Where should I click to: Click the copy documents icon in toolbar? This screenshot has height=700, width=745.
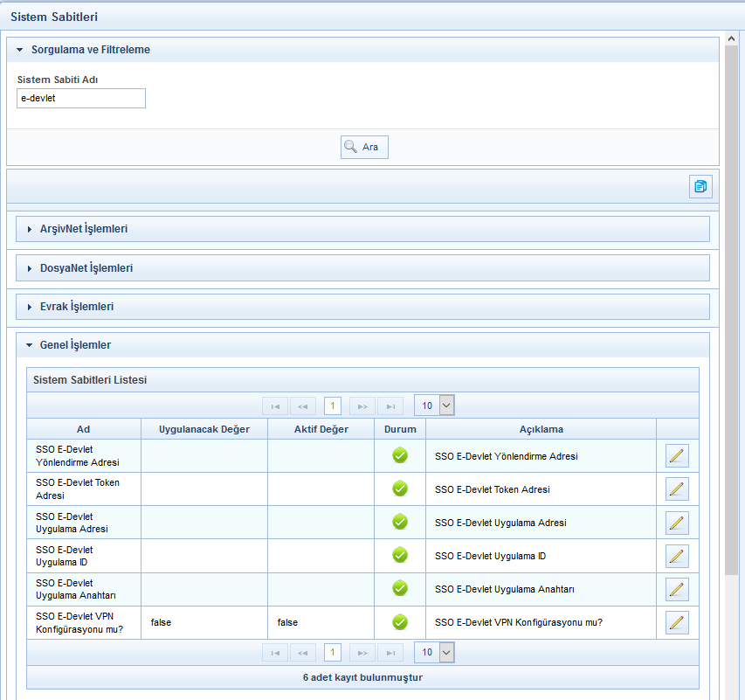pyautogui.click(x=700, y=186)
